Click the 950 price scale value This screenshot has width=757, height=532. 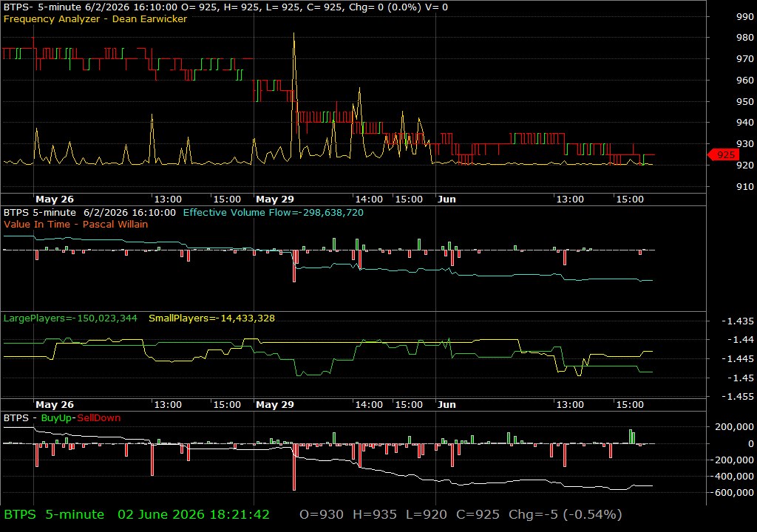(745, 101)
